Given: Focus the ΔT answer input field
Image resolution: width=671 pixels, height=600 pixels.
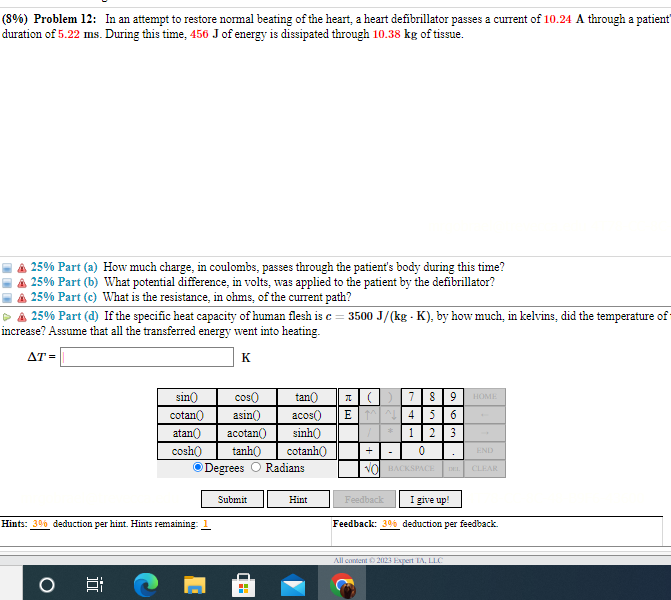Looking at the screenshot, I should [x=147, y=357].
